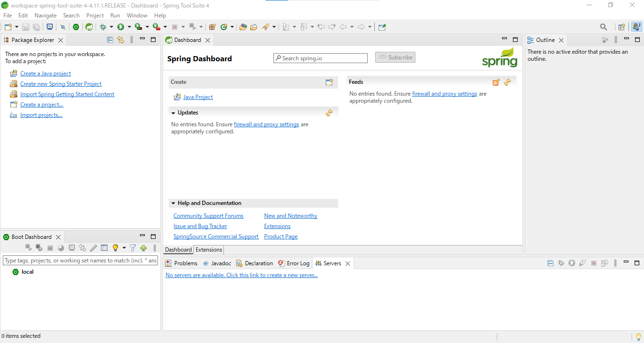Click the RSS feed add icon in Feeds
Screen dimensions: 644x343
click(496, 82)
